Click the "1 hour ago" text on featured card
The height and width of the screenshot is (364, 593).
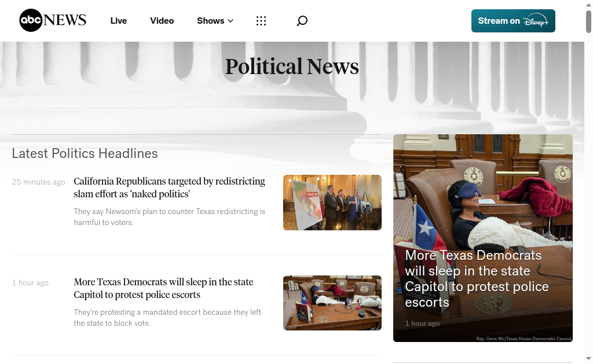pyautogui.click(x=422, y=323)
